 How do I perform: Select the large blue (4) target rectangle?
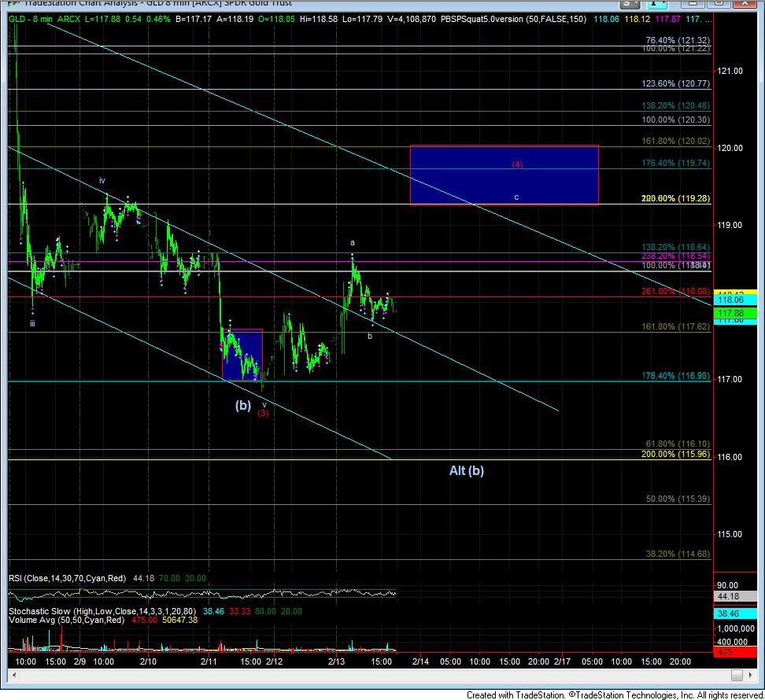tap(504, 175)
